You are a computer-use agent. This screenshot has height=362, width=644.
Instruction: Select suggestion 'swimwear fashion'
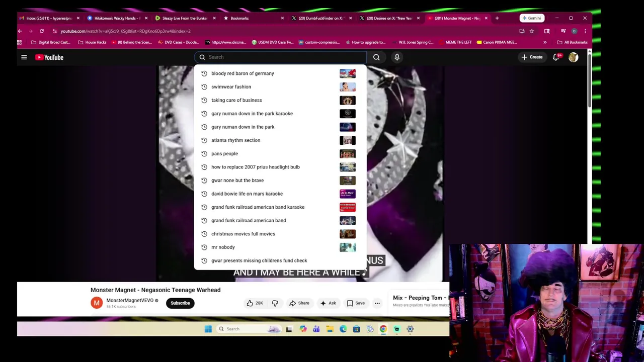280,87
